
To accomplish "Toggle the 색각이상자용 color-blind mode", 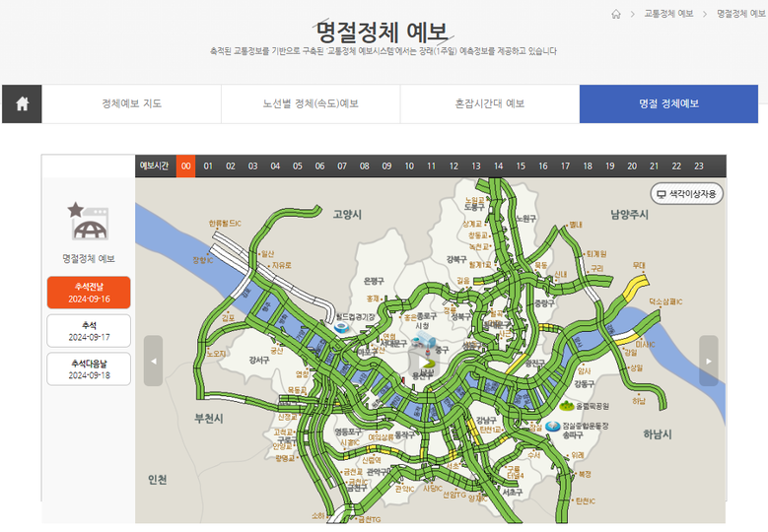I will (687, 194).
